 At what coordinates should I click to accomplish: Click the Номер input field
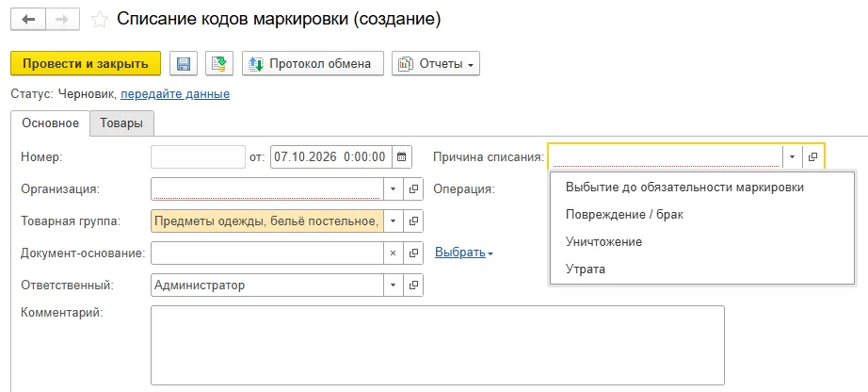tap(198, 157)
